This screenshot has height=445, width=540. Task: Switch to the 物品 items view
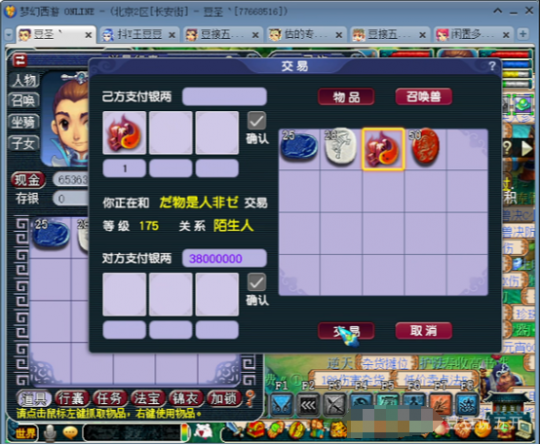pos(346,97)
